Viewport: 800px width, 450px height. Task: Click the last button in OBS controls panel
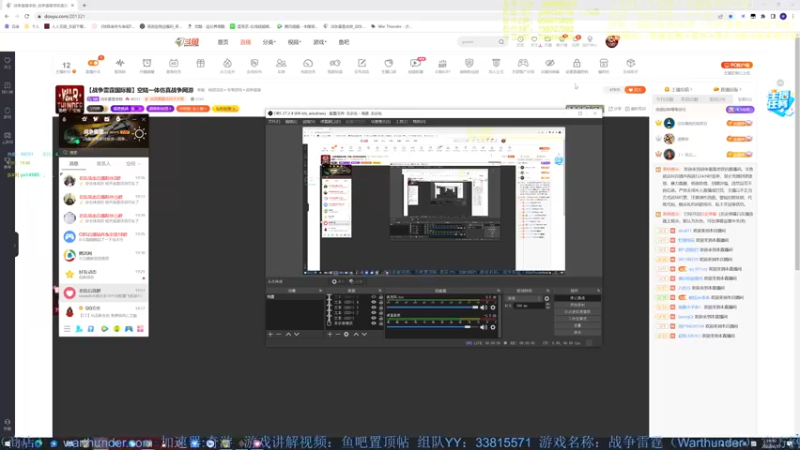pos(578,332)
